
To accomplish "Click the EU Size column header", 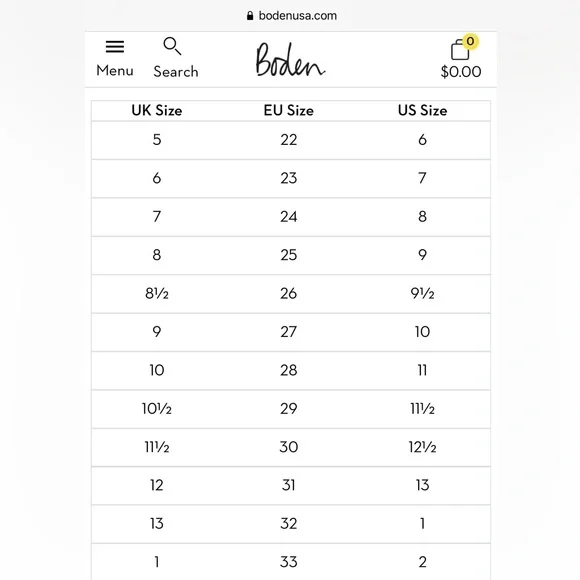I will [289, 110].
